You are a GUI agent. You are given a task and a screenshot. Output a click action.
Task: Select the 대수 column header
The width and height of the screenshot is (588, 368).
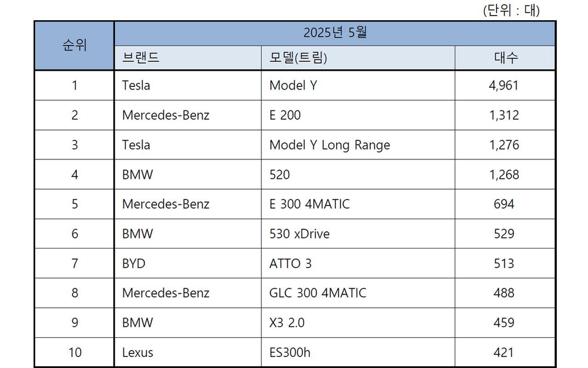505,58
